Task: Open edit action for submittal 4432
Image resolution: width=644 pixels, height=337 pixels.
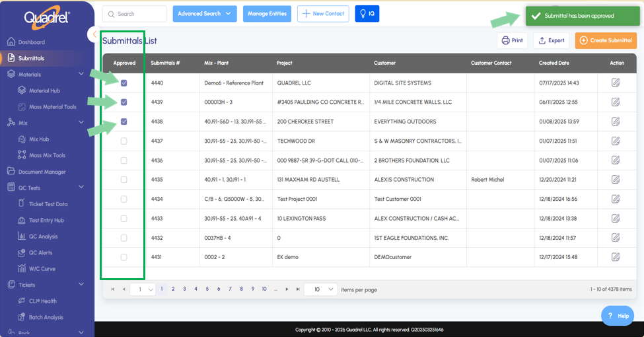Action: [x=615, y=237]
